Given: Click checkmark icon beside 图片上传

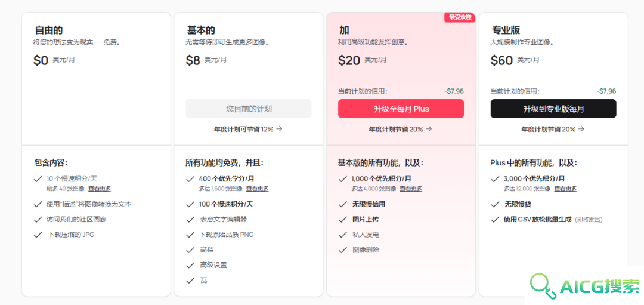Looking at the screenshot, I should pos(342,220).
